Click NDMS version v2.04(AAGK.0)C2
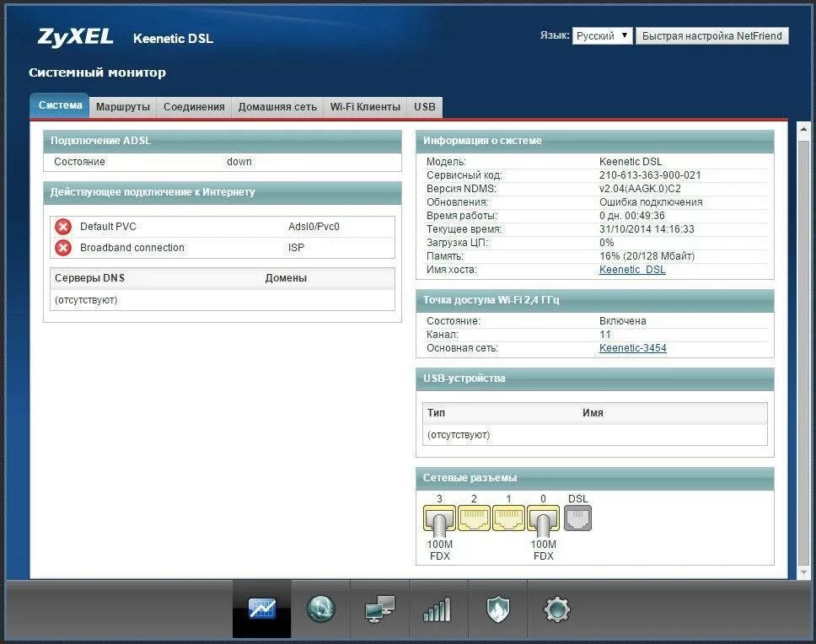Screen dimensions: 816x644 (x=640, y=189)
